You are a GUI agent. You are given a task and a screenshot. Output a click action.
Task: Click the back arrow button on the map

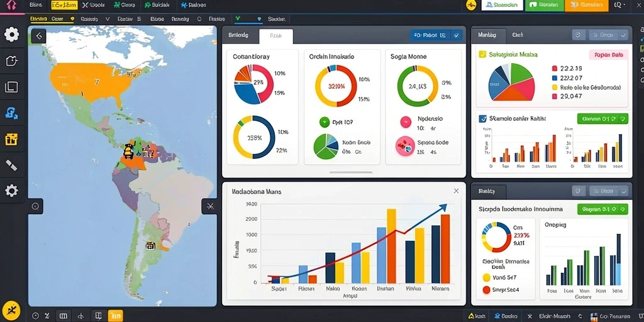click(x=38, y=36)
